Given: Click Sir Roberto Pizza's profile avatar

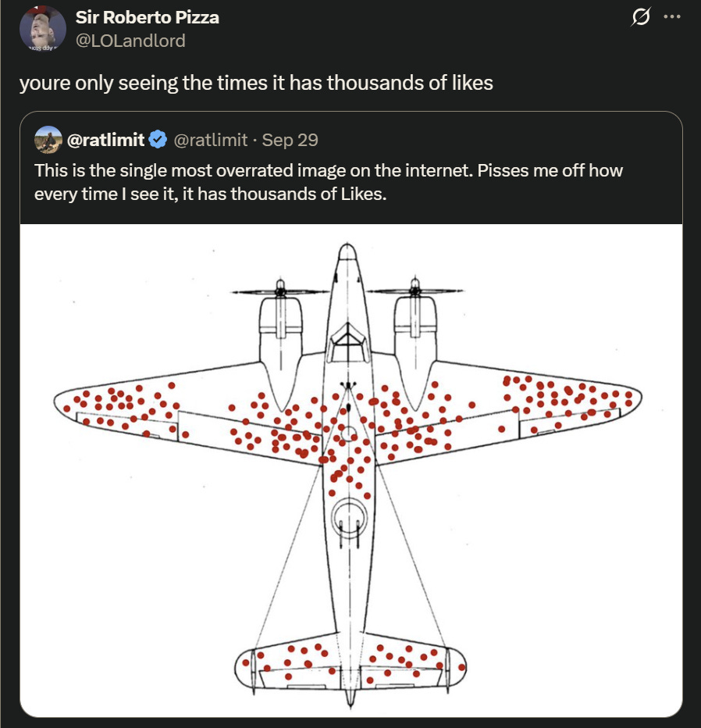Looking at the screenshot, I should [42, 30].
